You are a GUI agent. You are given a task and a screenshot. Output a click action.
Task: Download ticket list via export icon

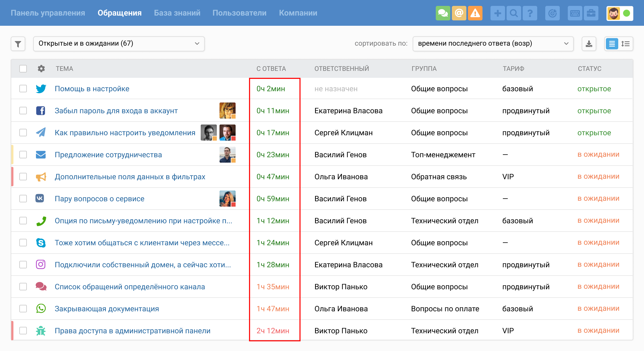click(x=589, y=44)
